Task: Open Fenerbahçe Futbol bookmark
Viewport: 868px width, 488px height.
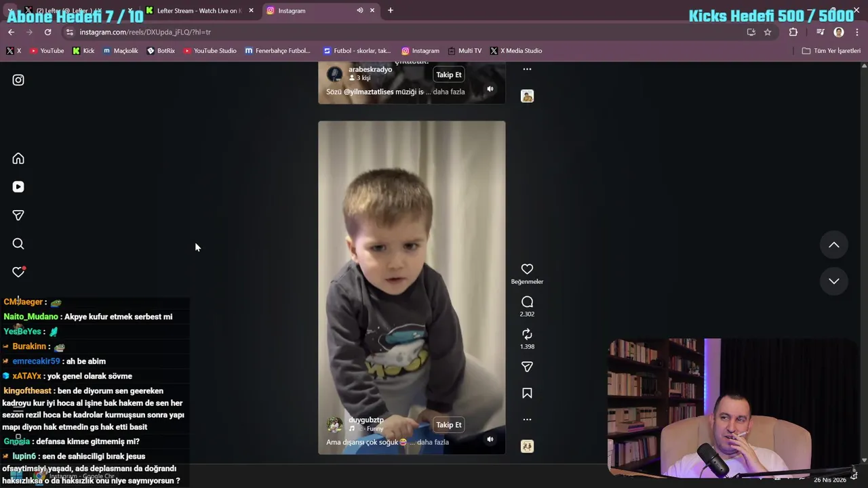Action: tap(277, 51)
